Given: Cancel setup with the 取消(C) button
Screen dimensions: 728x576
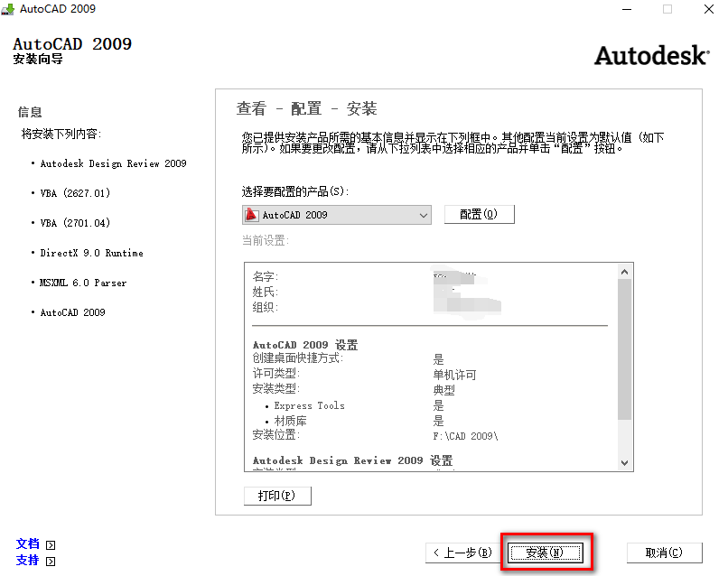Looking at the screenshot, I should click(x=663, y=552).
